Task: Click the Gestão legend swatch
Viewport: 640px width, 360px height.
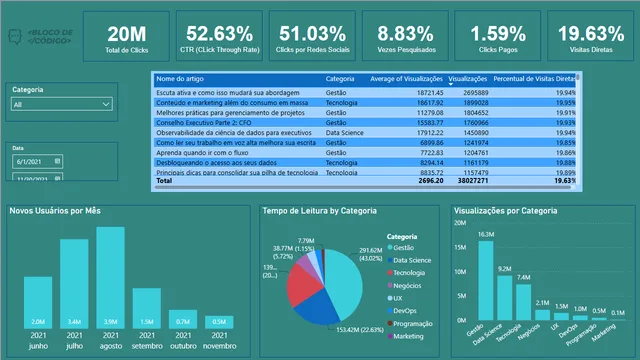Action: click(x=390, y=247)
